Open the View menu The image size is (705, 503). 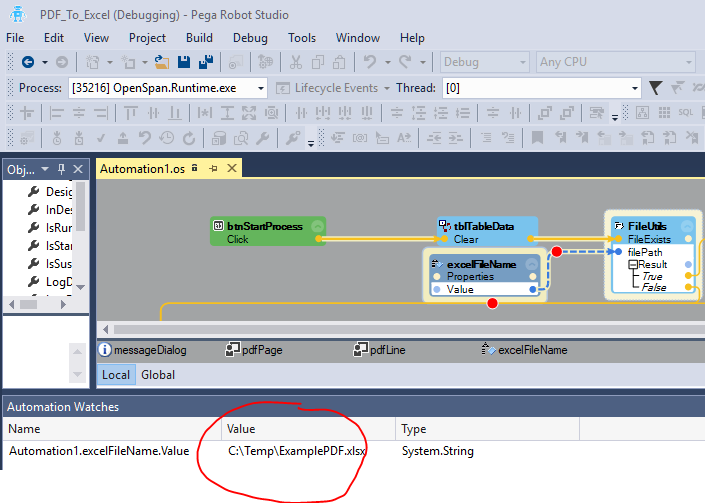point(96,38)
